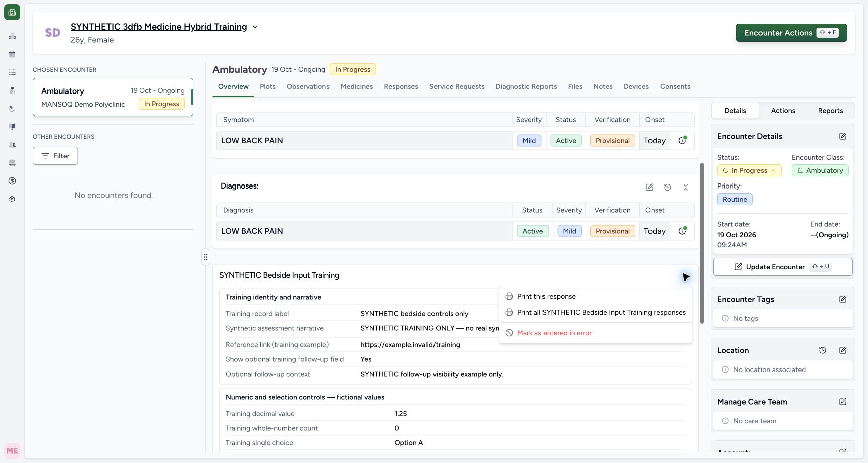Switch to the Actions side panel tab
868x463 pixels.
point(783,111)
